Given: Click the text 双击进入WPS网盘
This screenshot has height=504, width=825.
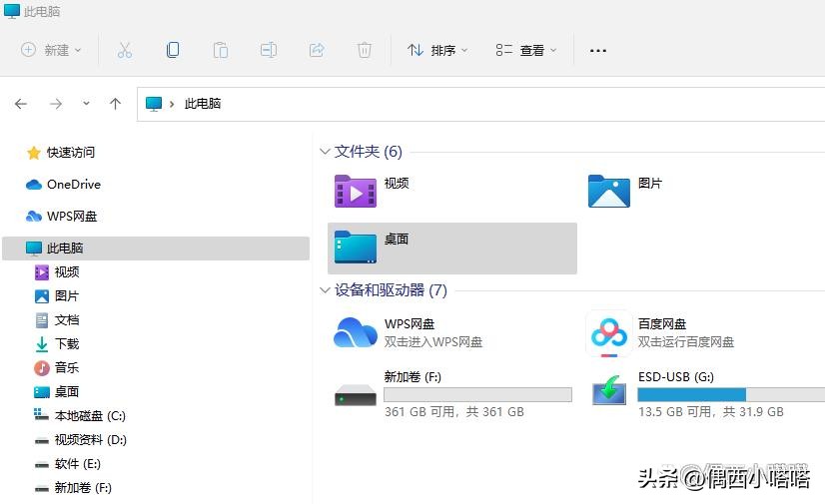Looking at the screenshot, I should (433, 342).
